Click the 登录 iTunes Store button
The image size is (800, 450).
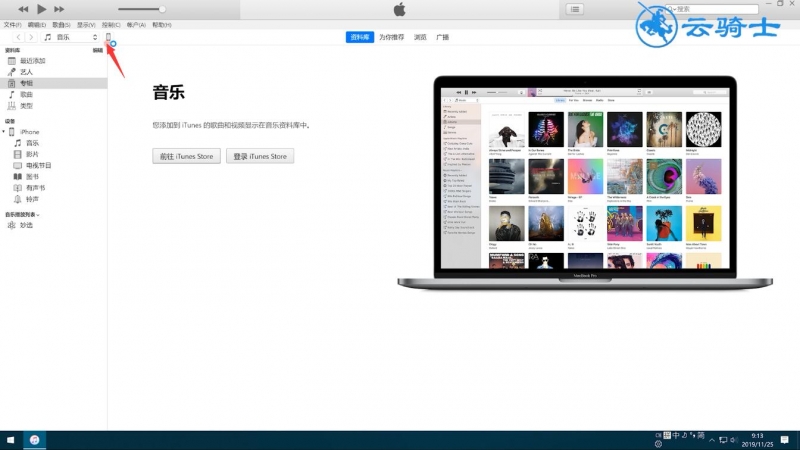(x=260, y=156)
